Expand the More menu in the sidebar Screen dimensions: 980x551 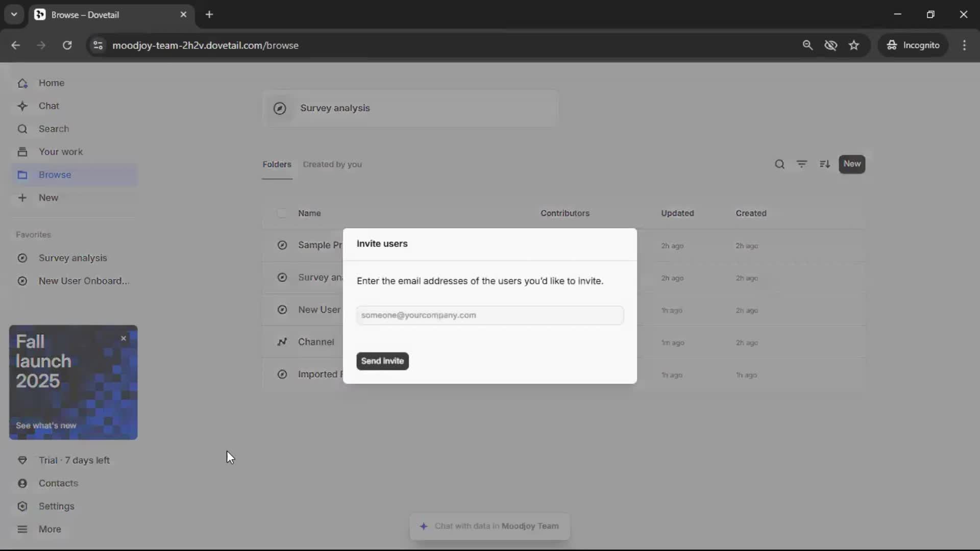click(50, 529)
